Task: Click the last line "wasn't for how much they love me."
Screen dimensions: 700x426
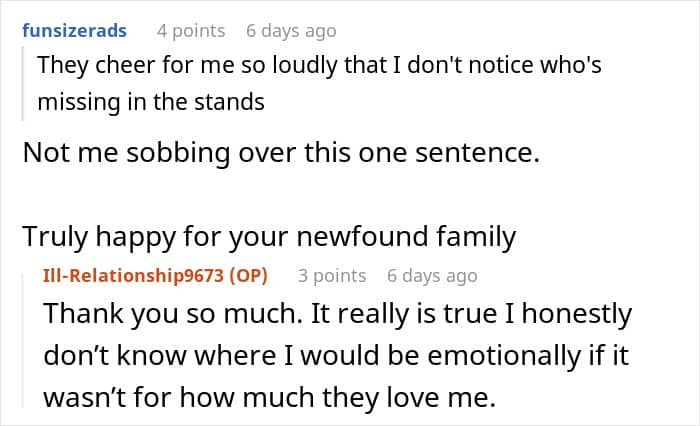Action: tap(269, 396)
